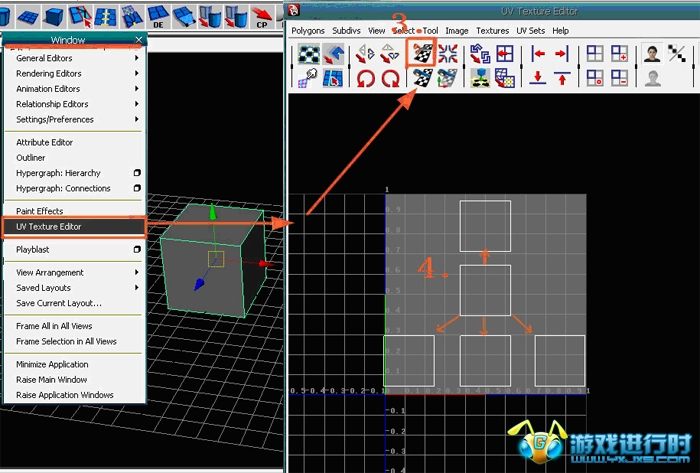
Task: Select the shortest edge path tool icon
Action: click(x=333, y=78)
